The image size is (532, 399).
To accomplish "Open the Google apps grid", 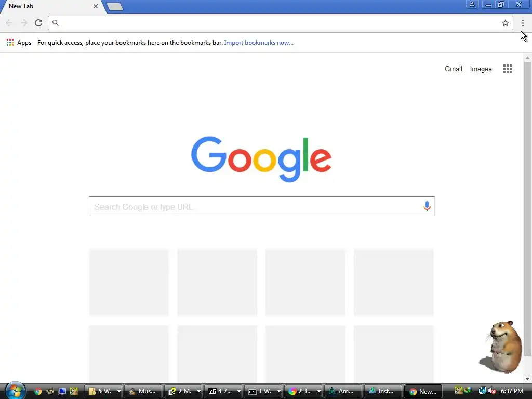I will coord(507,69).
